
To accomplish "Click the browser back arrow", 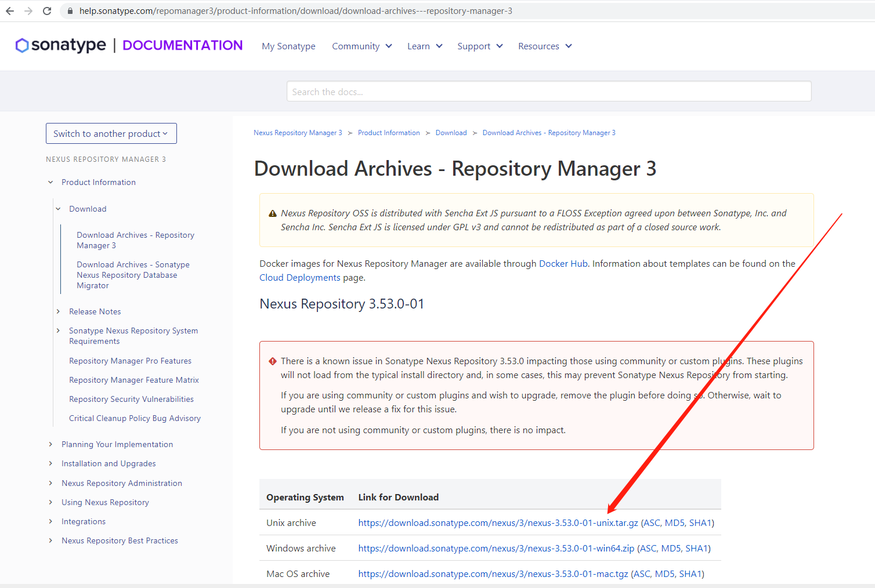I will 10,11.
